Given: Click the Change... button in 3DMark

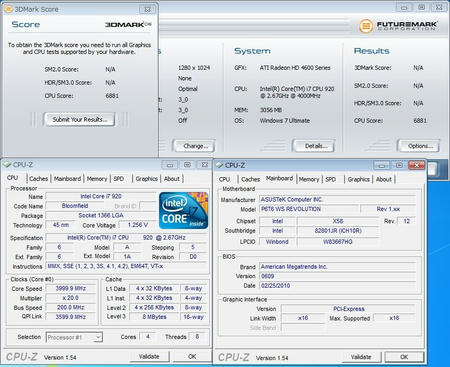Looking at the screenshot, I should pos(194,146).
